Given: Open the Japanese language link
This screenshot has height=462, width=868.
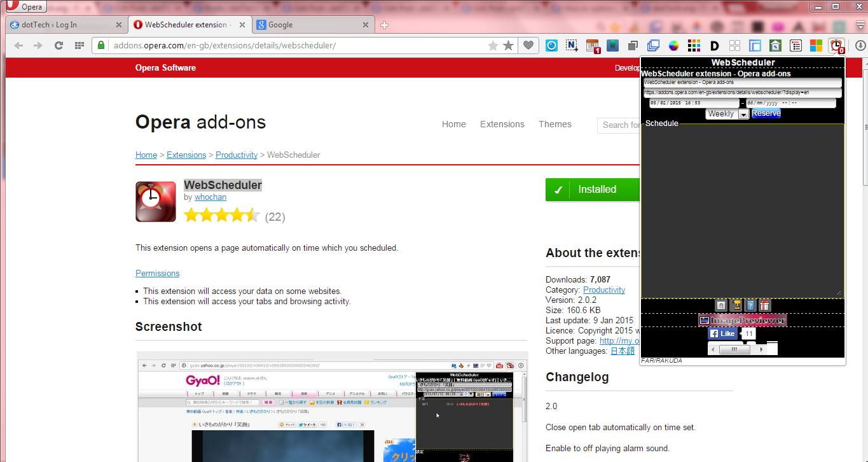Looking at the screenshot, I should point(623,351).
